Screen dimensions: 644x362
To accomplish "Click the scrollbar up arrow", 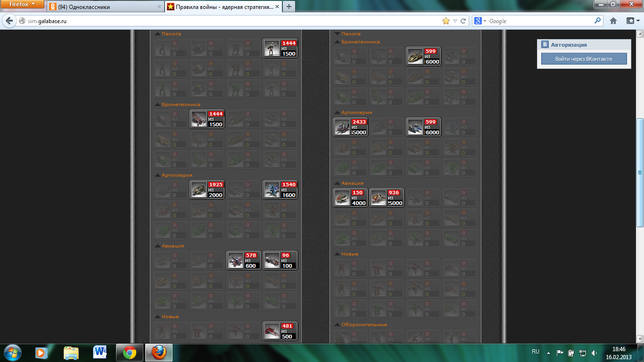I will pyautogui.click(x=640, y=34).
